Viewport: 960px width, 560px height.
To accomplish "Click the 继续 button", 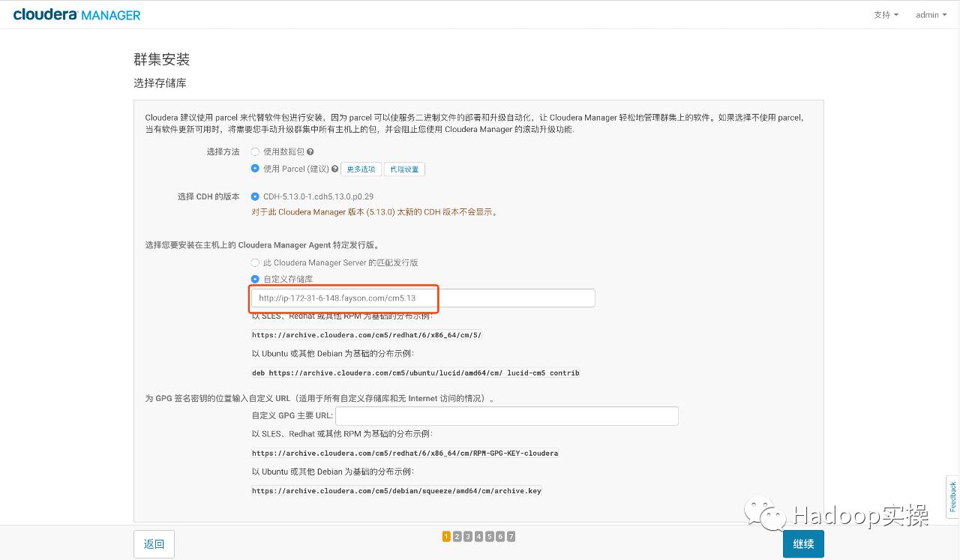I will 803,544.
